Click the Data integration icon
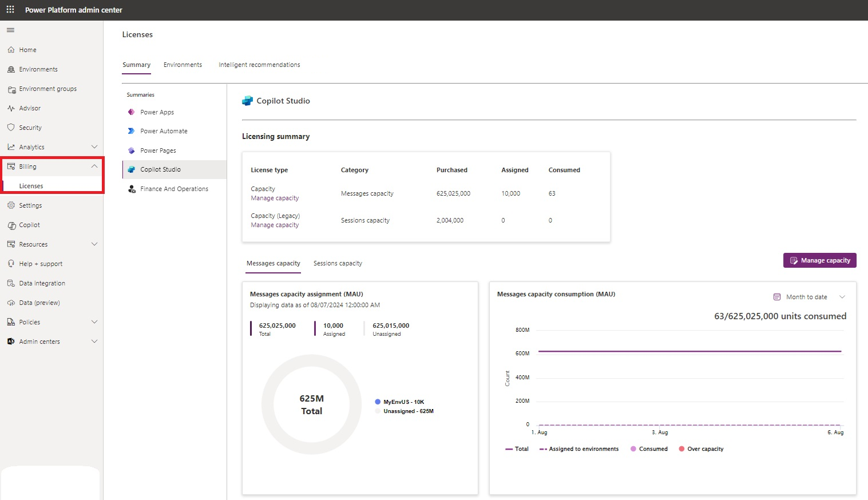Viewport: 868px width, 500px height. click(11, 283)
